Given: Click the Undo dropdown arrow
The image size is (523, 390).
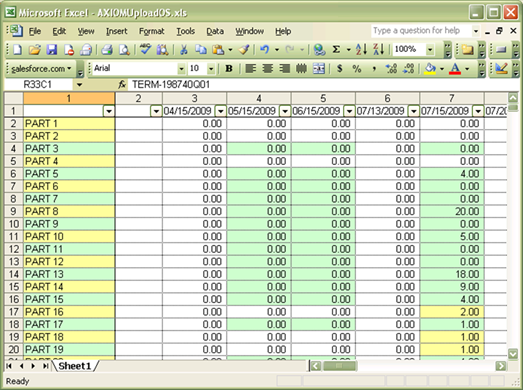Looking at the screenshot, I should 277,50.
